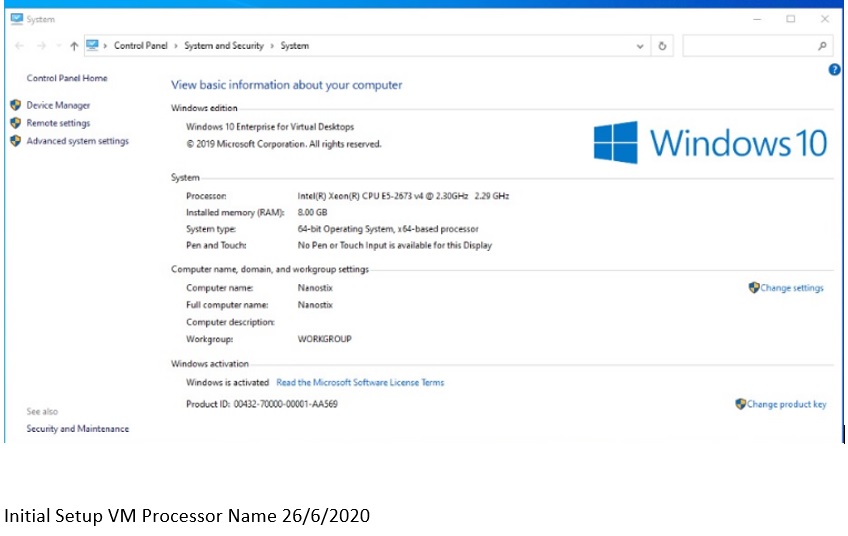The height and width of the screenshot is (536, 848).
Task: Open the address bar history dropdown
Action: 640,46
